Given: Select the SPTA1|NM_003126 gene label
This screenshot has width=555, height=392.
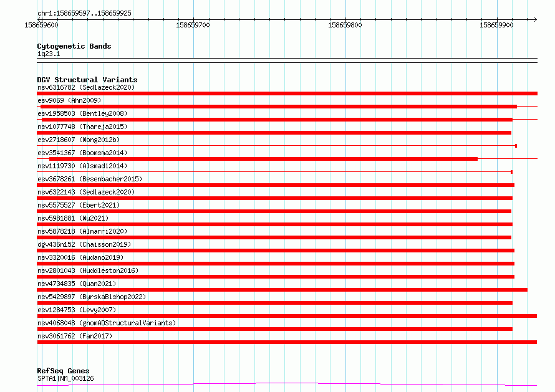Looking at the screenshot, I should (x=65, y=378).
